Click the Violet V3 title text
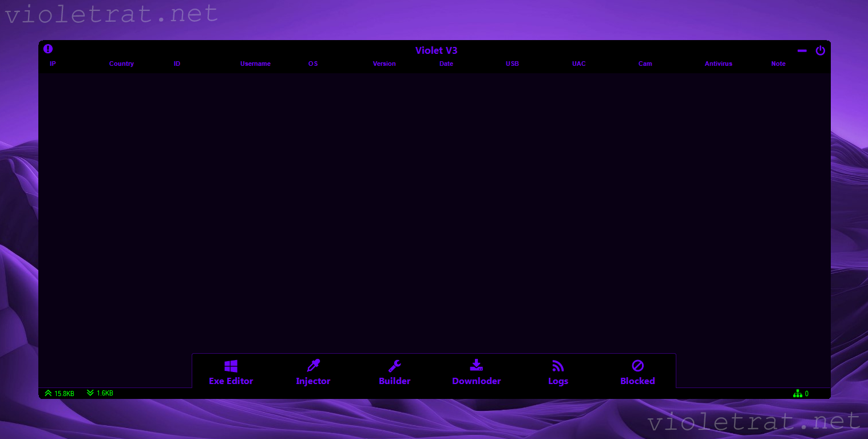Screen dimensions: 868x439 pos(436,50)
